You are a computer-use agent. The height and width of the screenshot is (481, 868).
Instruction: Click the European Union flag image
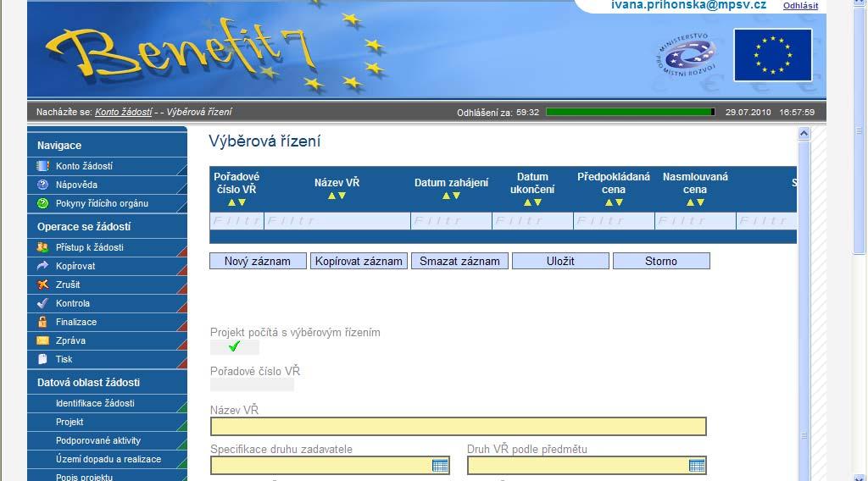click(x=773, y=55)
